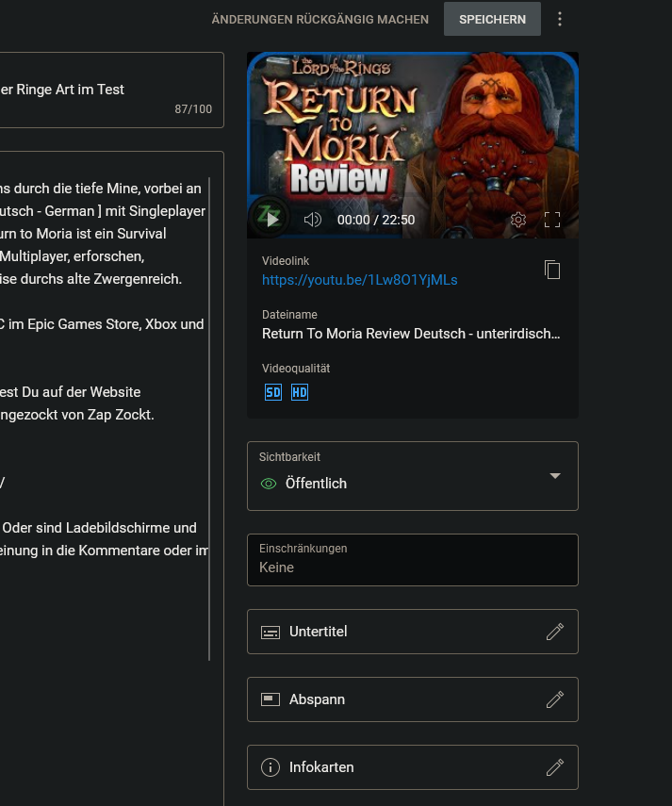Click the description box scrollbar
The image size is (672, 806).
pos(209,415)
